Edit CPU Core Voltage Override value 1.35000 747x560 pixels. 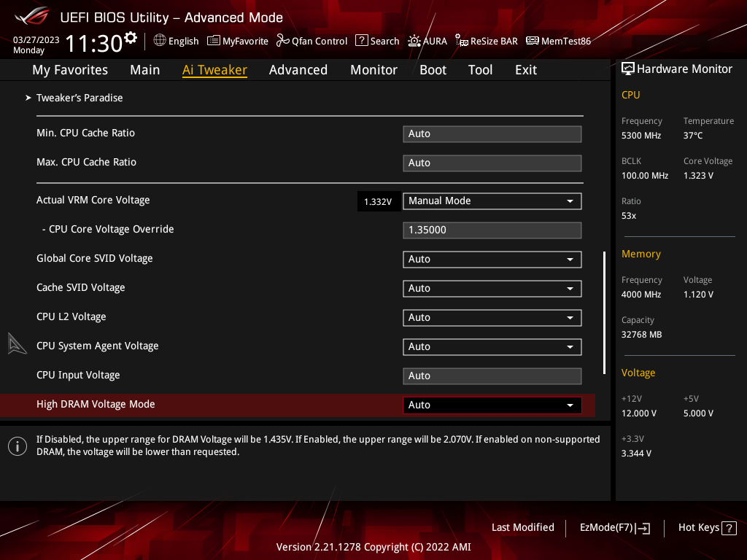492,230
